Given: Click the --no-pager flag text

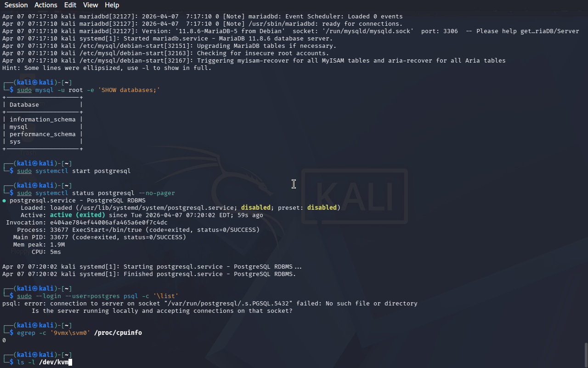Looking at the screenshot, I should click(157, 193).
